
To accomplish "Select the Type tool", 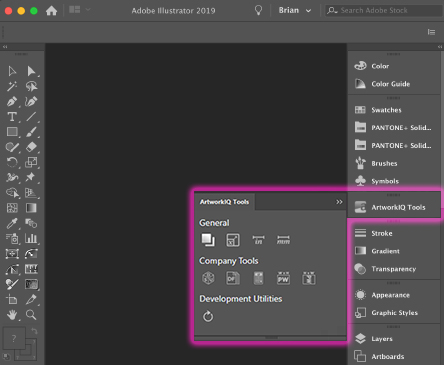I will 12,117.
